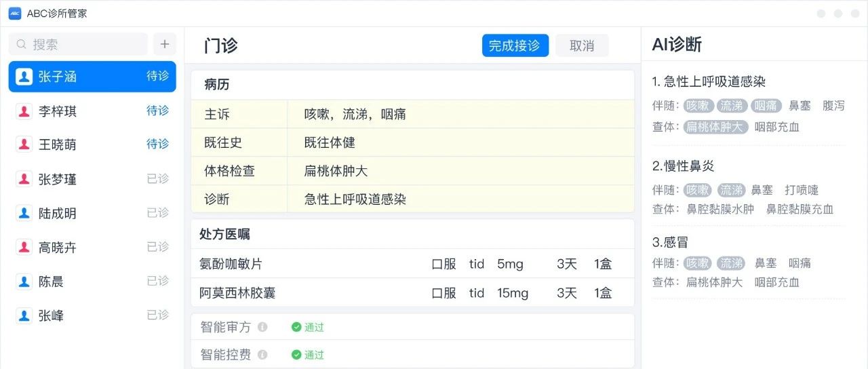
Task: Select patient name 王晓萌
Action: point(58,144)
